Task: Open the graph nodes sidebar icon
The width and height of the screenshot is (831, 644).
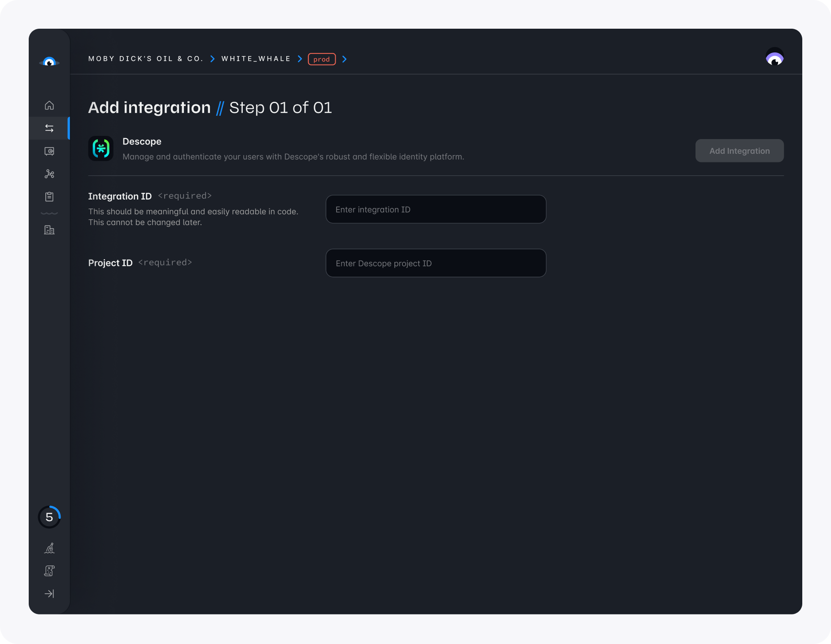Action: click(49, 174)
